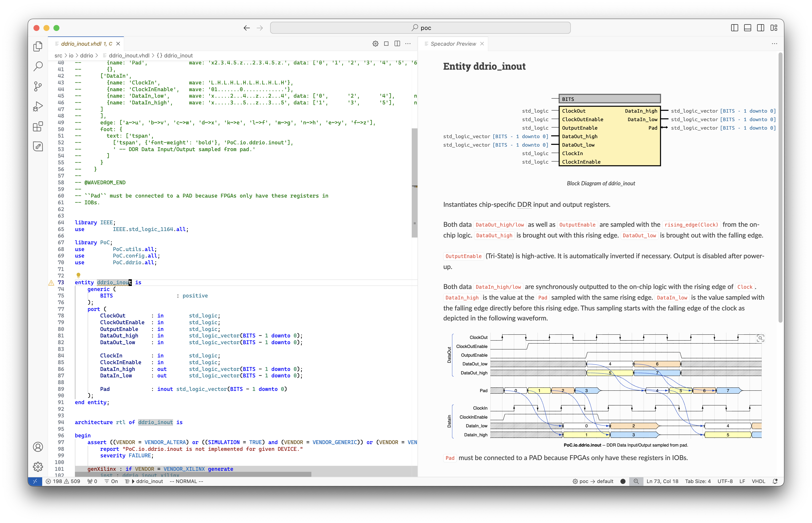The height and width of the screenshot is (523, 812).
Task: Change the VHDL language mode in status bar
Action: (x=759, y=481)
